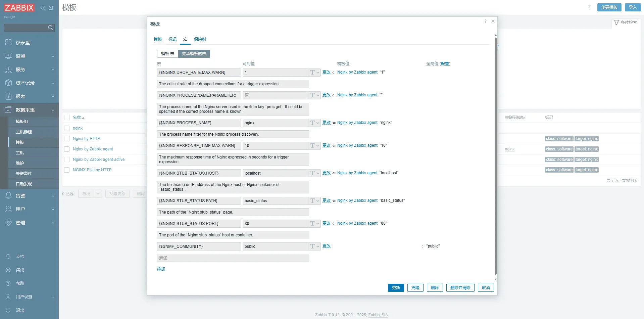The image size is (644, 319).
Task: Tick the checkbox for Nginx by HTTP
Action: pos(67,139)
